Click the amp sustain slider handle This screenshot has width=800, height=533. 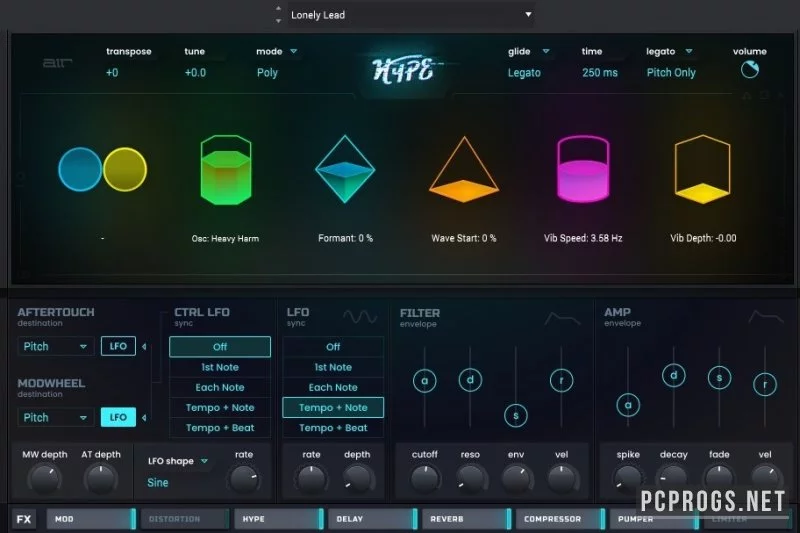coord(719,378)
